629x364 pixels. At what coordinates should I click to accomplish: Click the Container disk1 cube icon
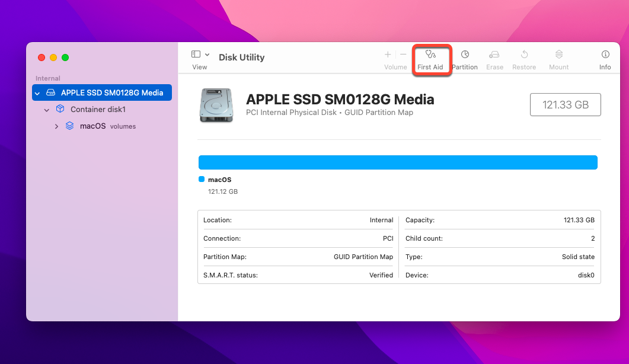click(60, 108)
